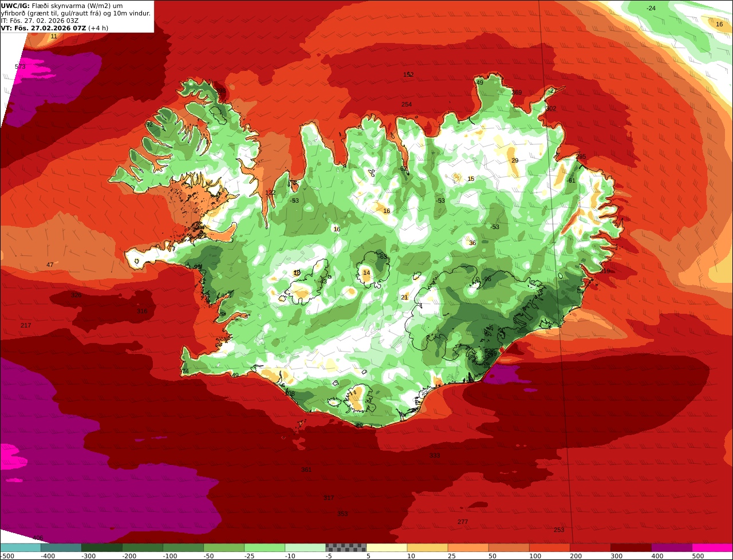Select the value 302 on the map
The width and height of the screenshot is (733, 560).
pyautogui.click(x=551, y=108)
